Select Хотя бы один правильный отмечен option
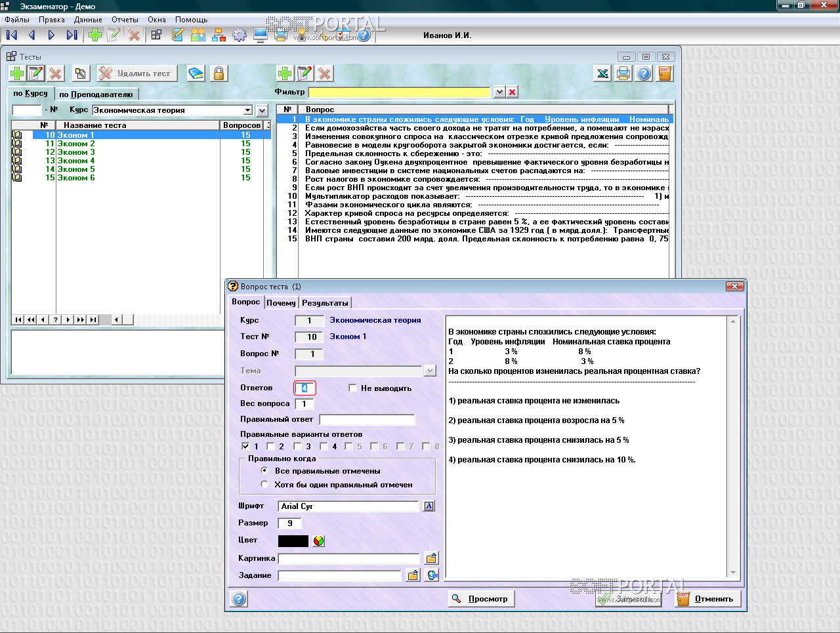 264,485
